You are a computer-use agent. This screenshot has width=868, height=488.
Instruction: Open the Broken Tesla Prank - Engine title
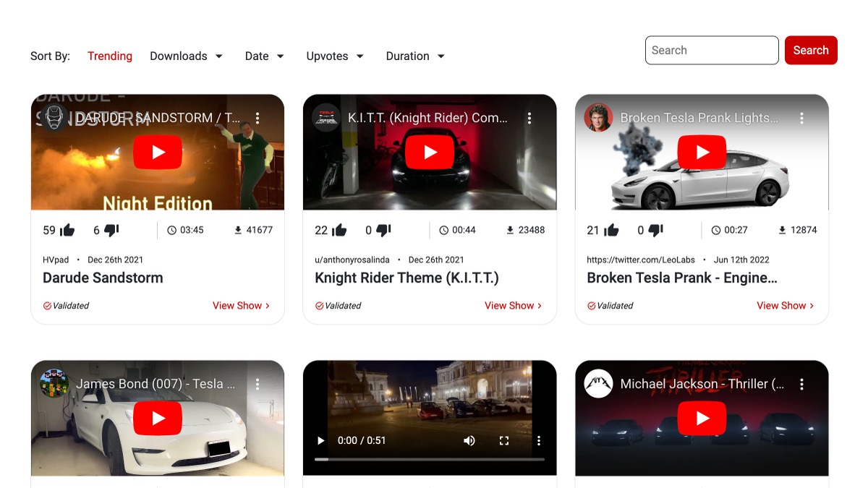point(682,278)
